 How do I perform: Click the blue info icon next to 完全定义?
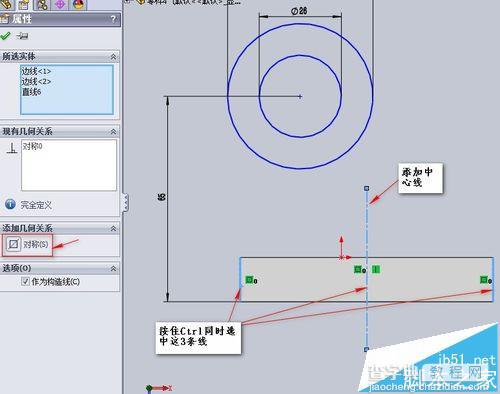(x=10, y=204)
